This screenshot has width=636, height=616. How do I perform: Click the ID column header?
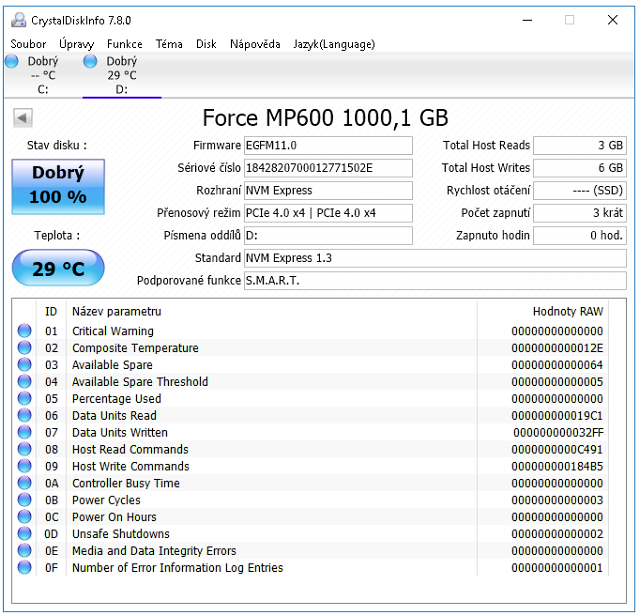click(51, 311)
